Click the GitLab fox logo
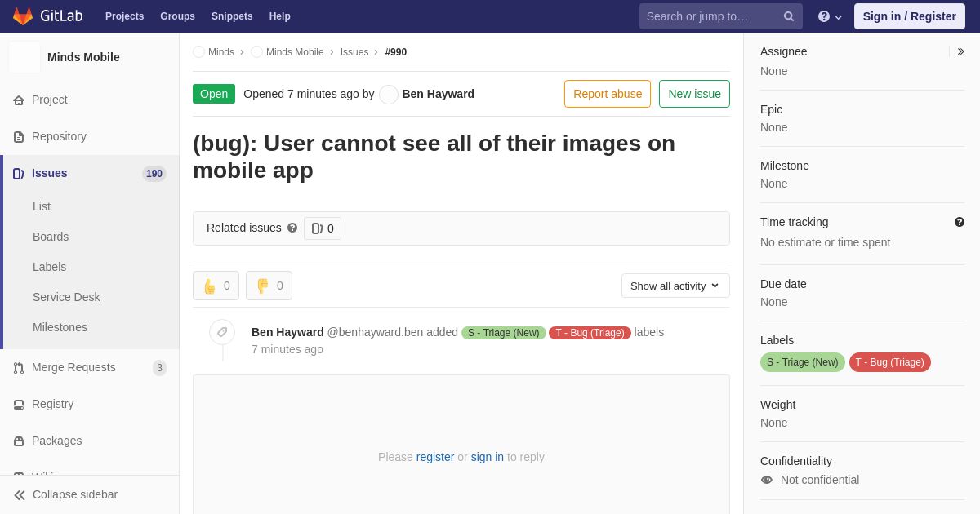 (x=23, y=16)
